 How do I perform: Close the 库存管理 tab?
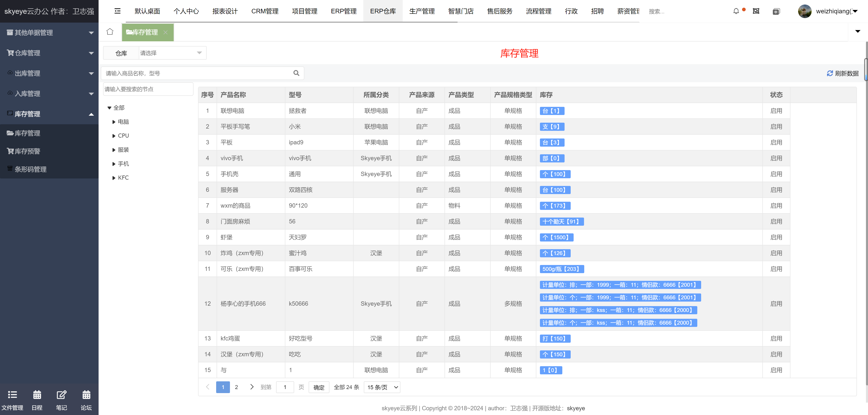pyautogui.click(x=166, y=32)
